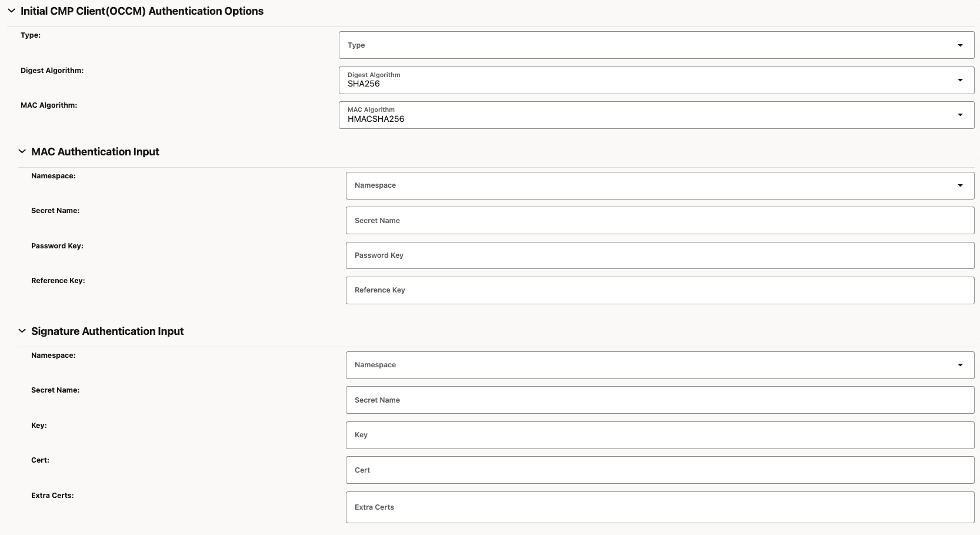Click the MAC Algorithm dropdown arrow
This screenshot has height=535, width=980.
961,115
